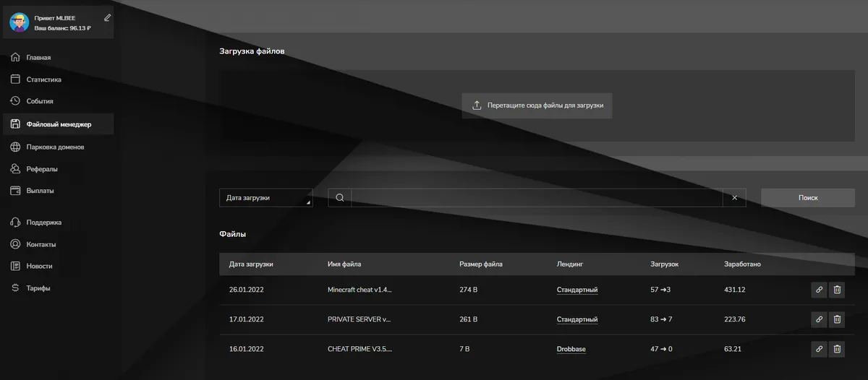Open Рефералы menu item
This screenshot has height=380, width=868.
pyautogui.click(x=42, y=169)
